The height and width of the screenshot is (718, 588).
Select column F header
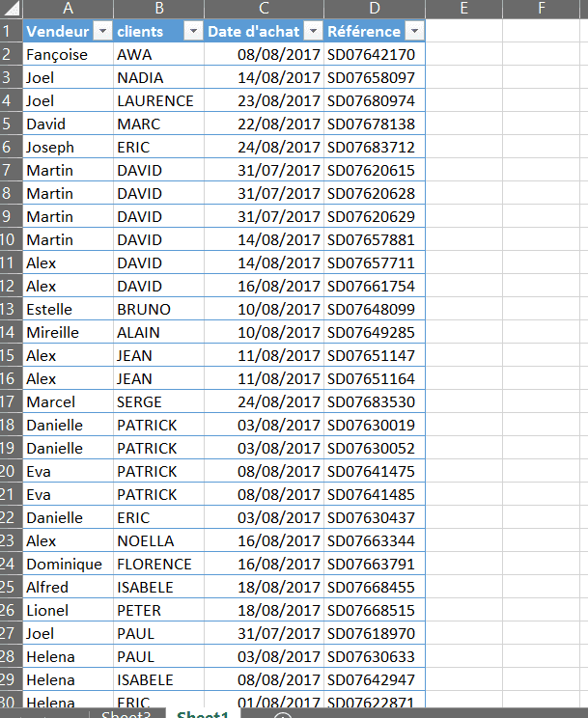541,9
